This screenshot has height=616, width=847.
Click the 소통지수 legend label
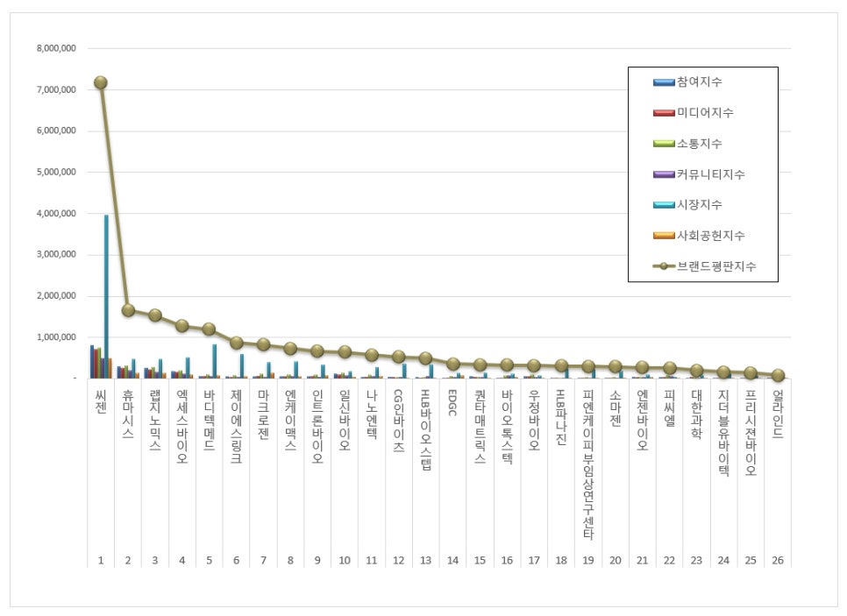point(699,144)
